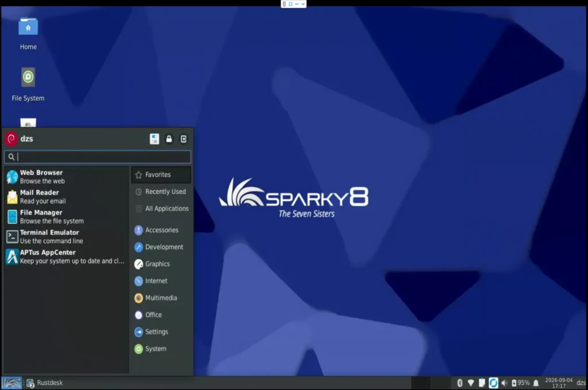Viewport: 588px width, 390px height.
Task: Lock the screen using padlock icon
Action: [x=169, y=139]
